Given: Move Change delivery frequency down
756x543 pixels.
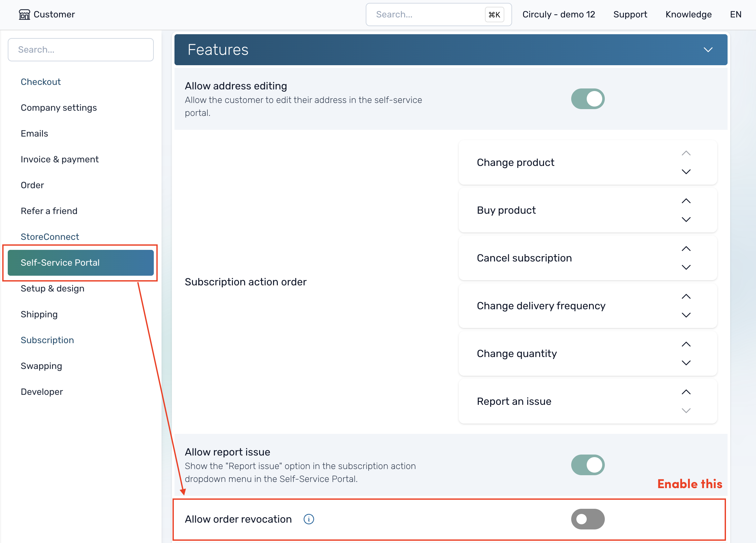Looking at the screenshot, I should (686, 315).
